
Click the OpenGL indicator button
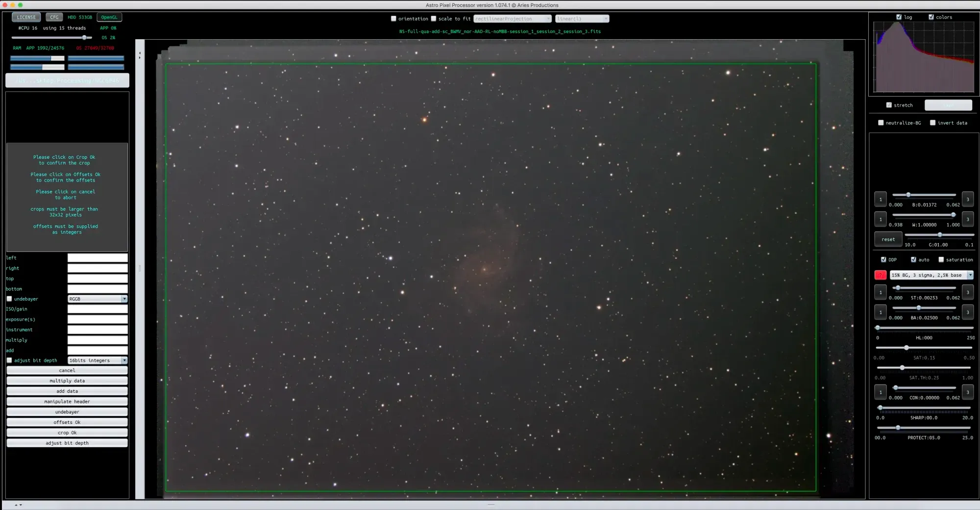tap(109, 17)
